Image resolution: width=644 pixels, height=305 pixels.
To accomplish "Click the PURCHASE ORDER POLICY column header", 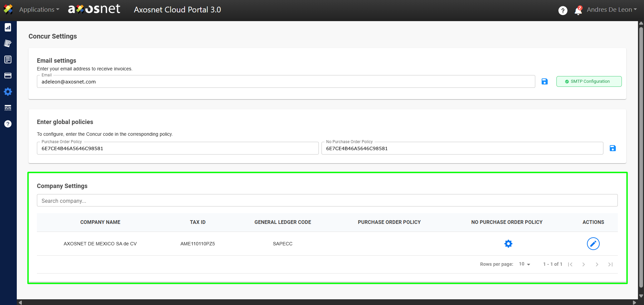I will pyautogui.click(x=389, y=222).
